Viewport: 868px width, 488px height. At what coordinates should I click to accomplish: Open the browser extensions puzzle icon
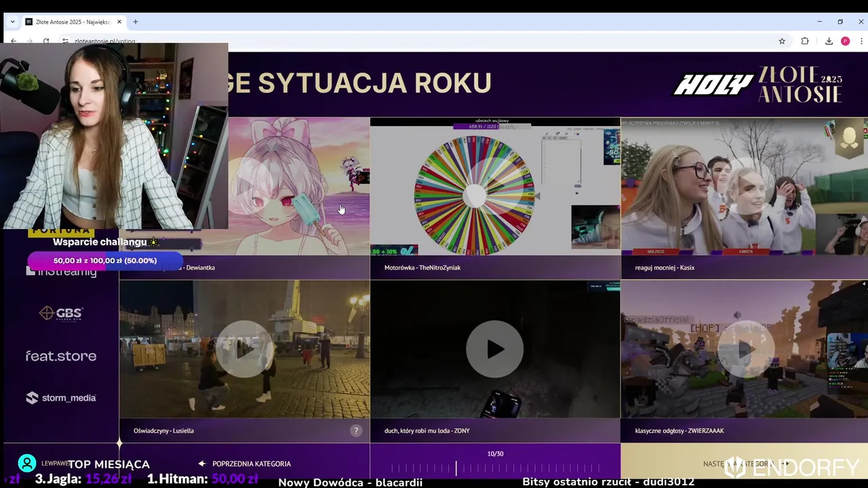click(805, 41)
